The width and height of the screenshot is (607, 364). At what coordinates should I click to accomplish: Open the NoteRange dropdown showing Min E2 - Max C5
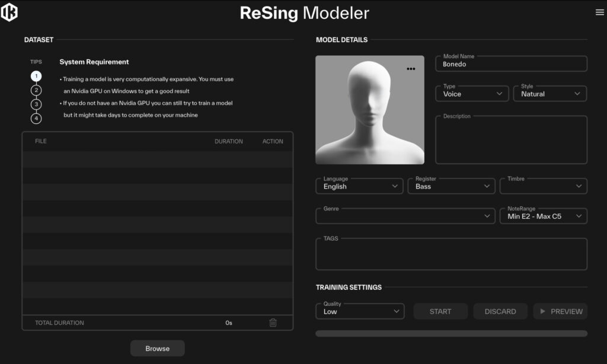pos(543,216)
